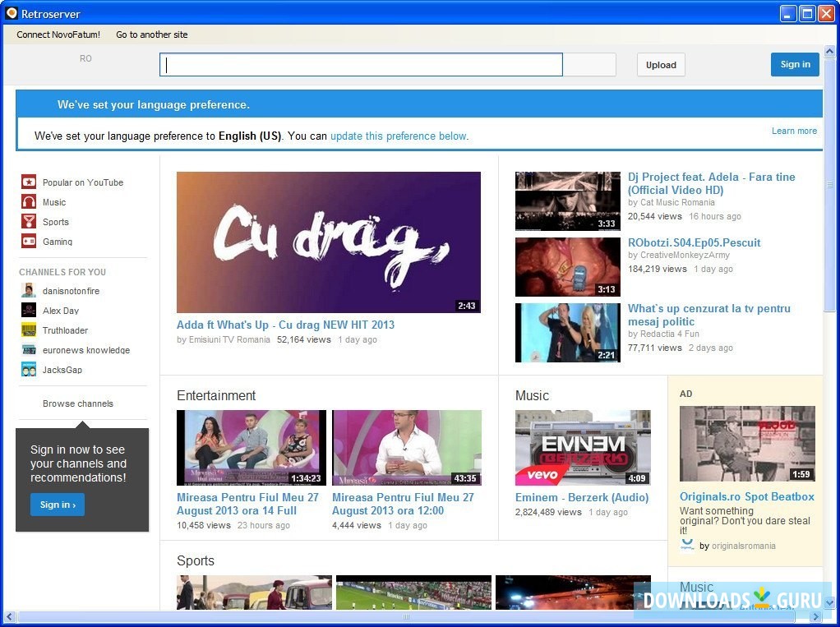Click the horizontal scrollbar thumb
Image resolution: width=840 pixels, height=627 pixels.
[x=407, y=617]
